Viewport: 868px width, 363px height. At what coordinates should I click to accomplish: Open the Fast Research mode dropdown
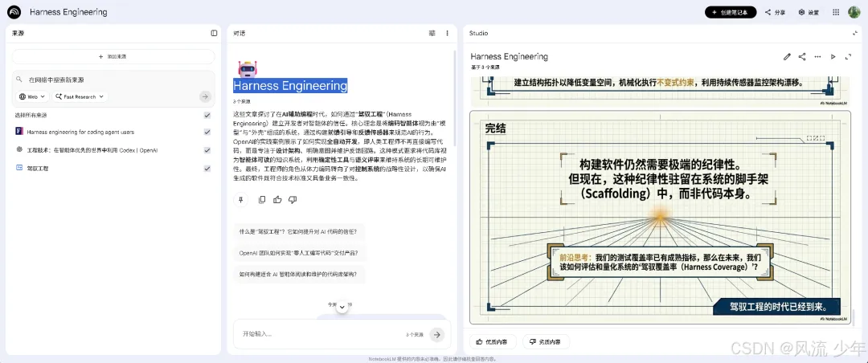pos(80,96)
